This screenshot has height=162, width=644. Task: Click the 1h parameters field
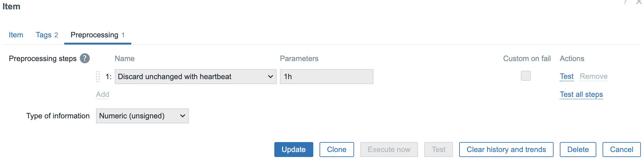coord(327,77)
